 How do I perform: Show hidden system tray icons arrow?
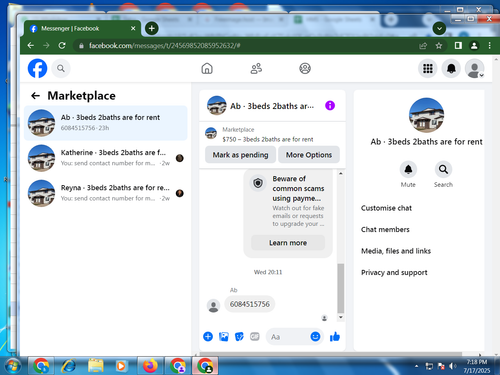(416, 366)
